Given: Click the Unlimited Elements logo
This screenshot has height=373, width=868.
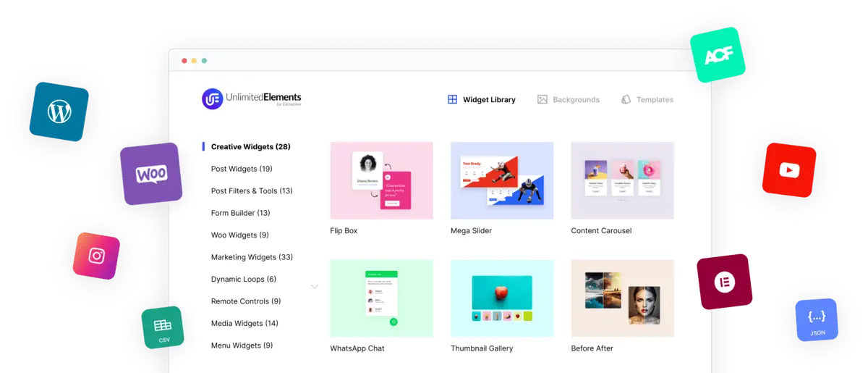Looking at the screenshot, I should pos(252,99).
